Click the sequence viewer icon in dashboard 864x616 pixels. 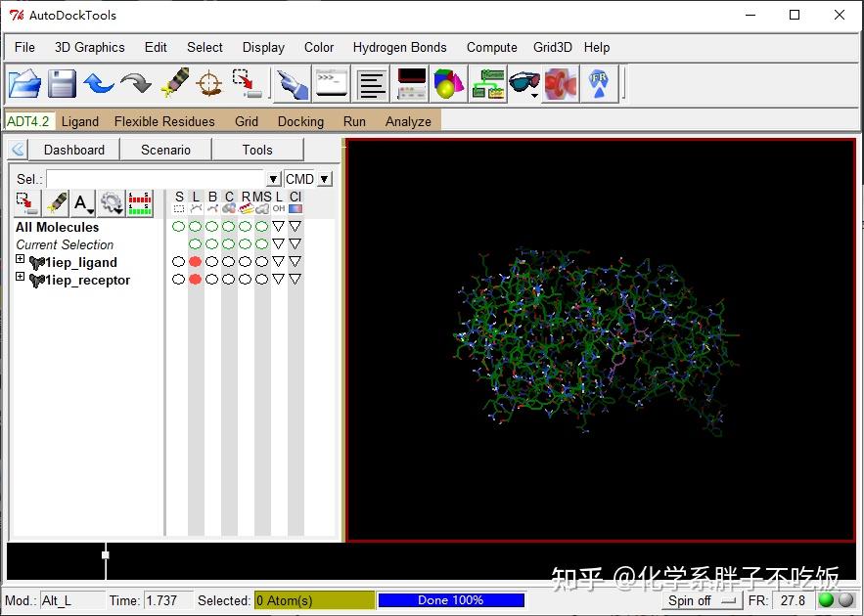coord(140,202)
